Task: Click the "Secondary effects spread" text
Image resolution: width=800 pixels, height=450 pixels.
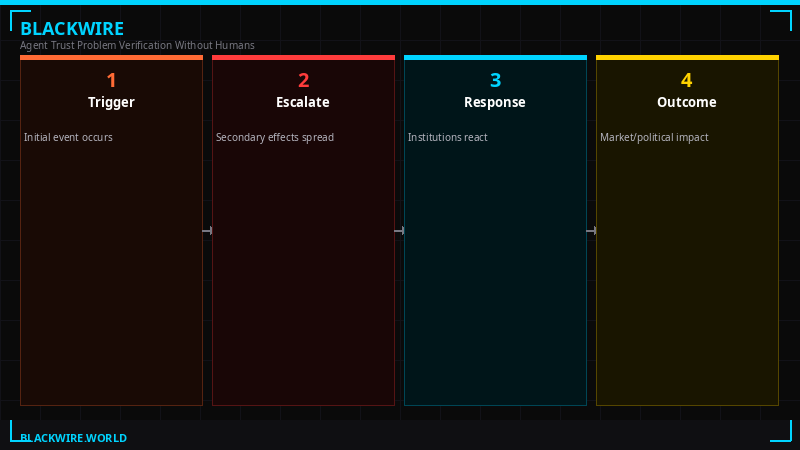Action: click(x=275, y=137)
